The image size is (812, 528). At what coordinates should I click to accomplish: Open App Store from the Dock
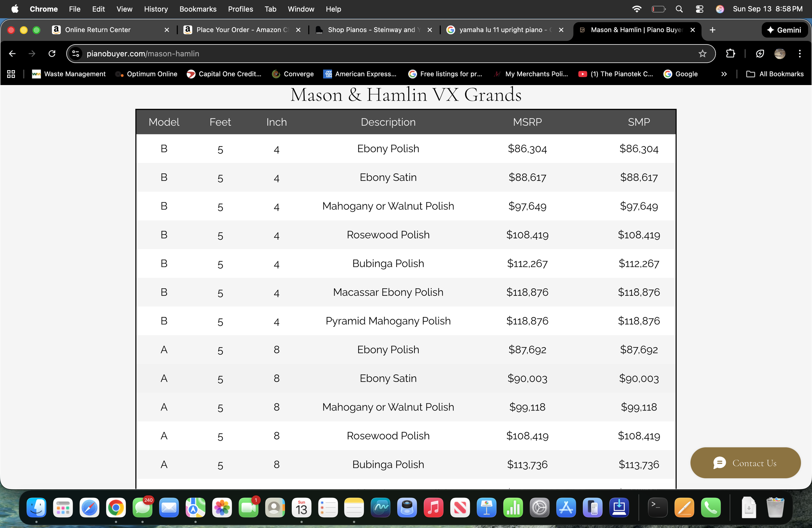(x=566, y=508)
